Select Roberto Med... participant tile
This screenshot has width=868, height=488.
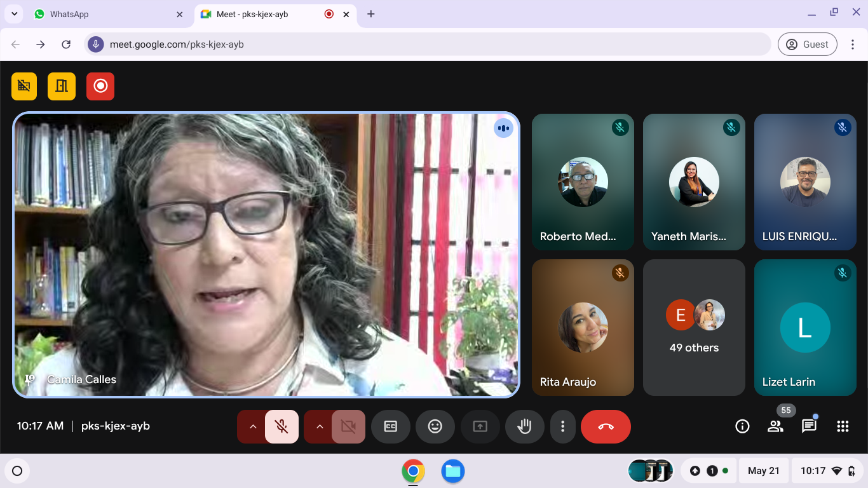(x=583, y=182)
